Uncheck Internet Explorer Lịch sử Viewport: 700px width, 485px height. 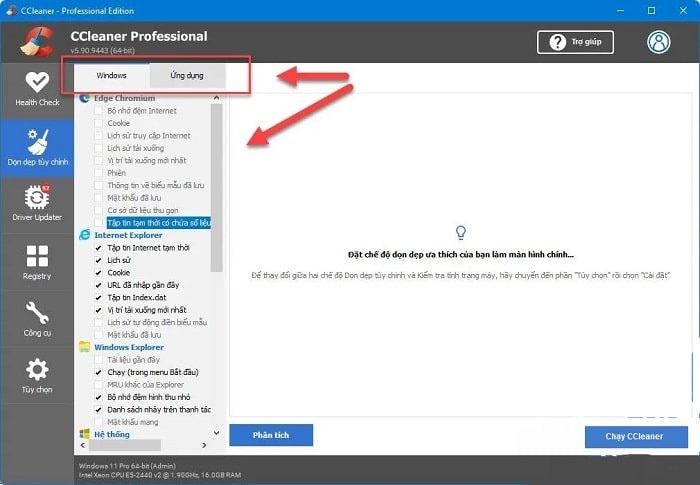[x=98, y=260]
